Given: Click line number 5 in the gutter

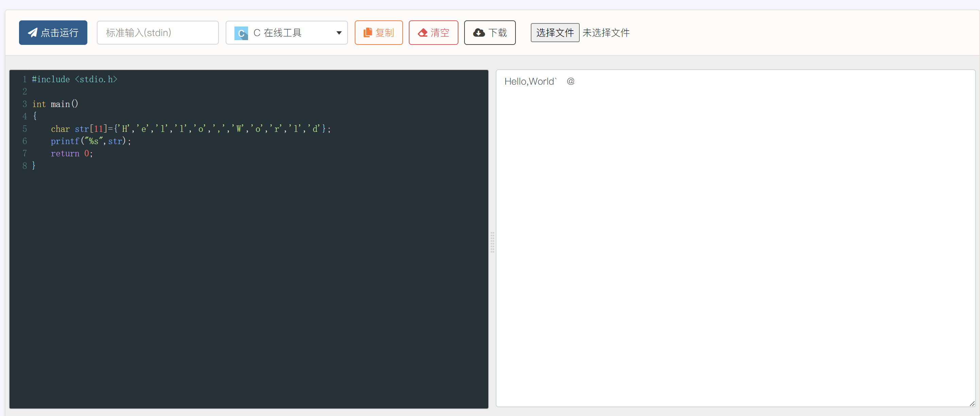Looking at the screenshot, I should [25, 129].
